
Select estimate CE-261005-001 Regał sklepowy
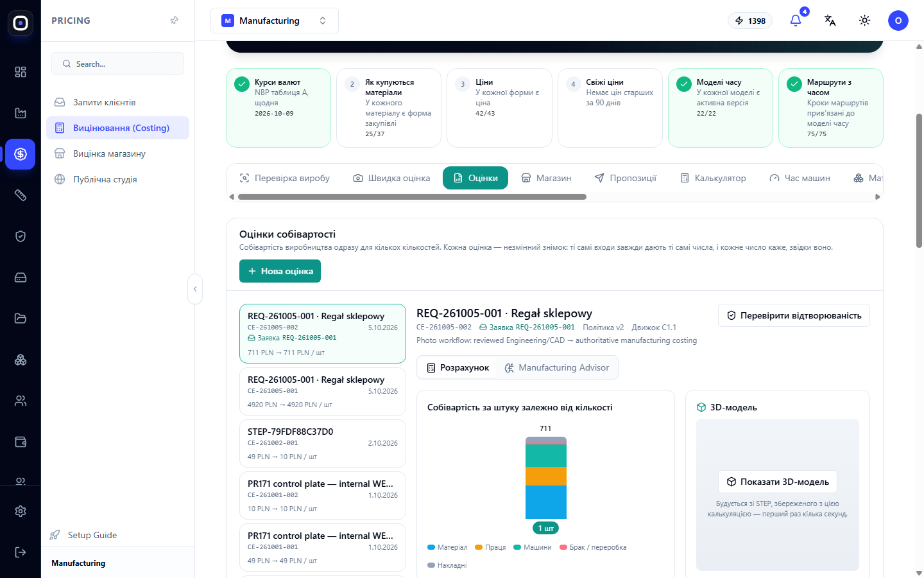point(323,392)
